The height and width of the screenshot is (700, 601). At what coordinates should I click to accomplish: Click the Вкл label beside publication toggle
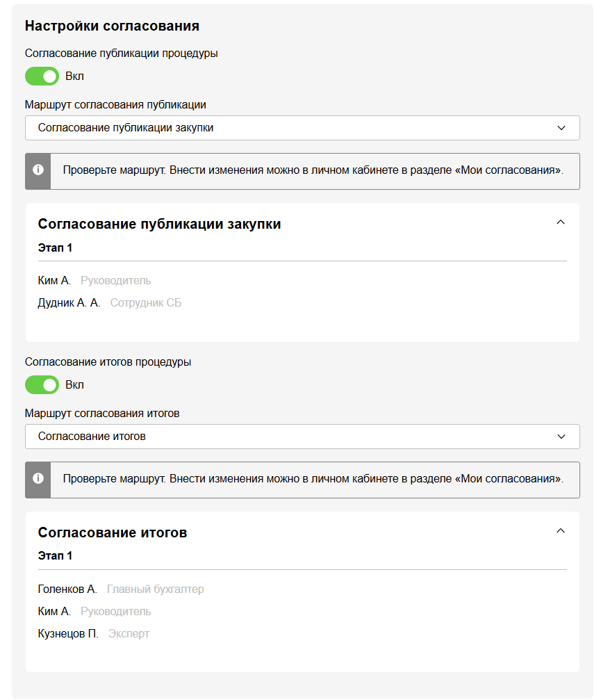tap(74, 76)
